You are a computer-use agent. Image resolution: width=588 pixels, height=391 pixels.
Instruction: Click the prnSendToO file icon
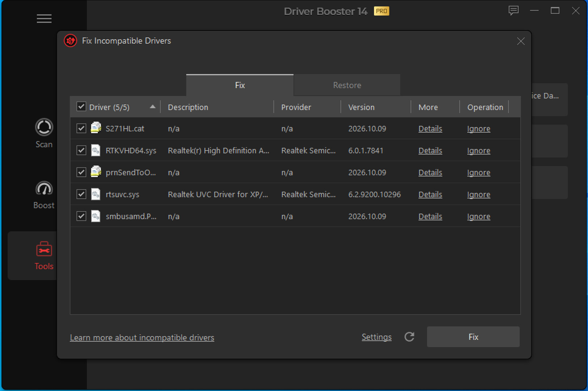pos(96,172)
